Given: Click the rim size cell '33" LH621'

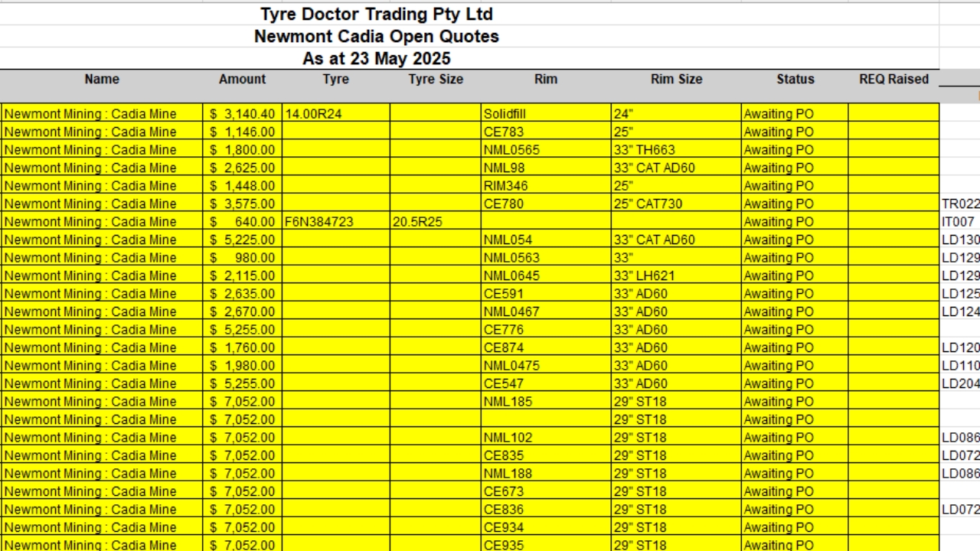Looking at the screenshot, I should tap(677, 275).
